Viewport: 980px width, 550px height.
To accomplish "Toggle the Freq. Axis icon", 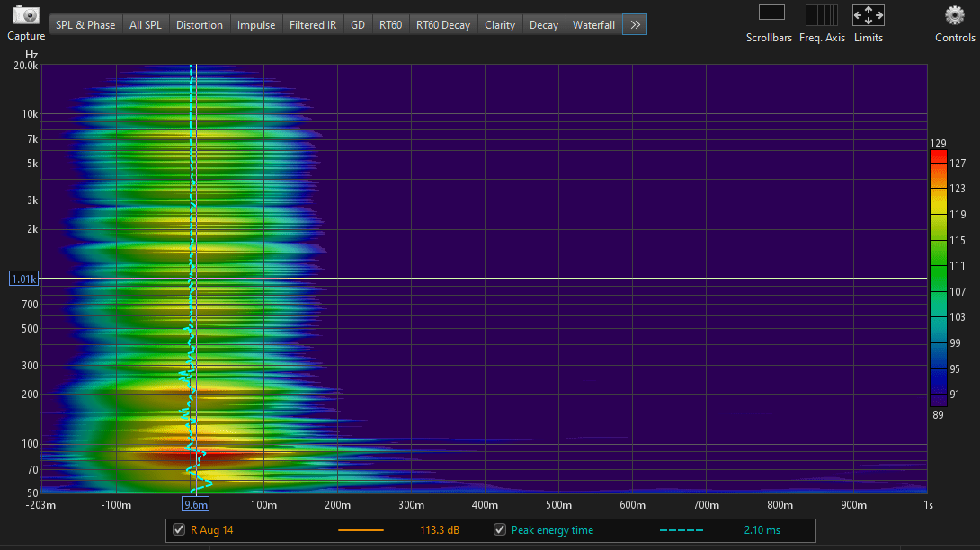I will click(821, 14).
